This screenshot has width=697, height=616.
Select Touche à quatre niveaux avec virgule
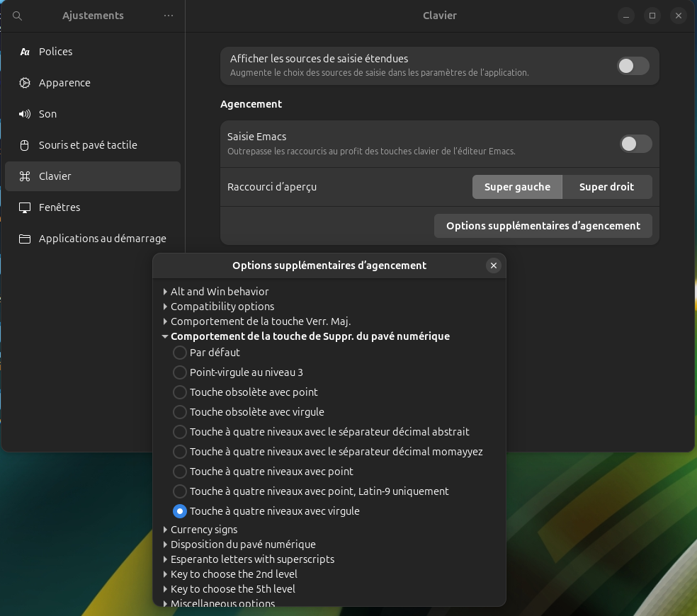(180, 511)
